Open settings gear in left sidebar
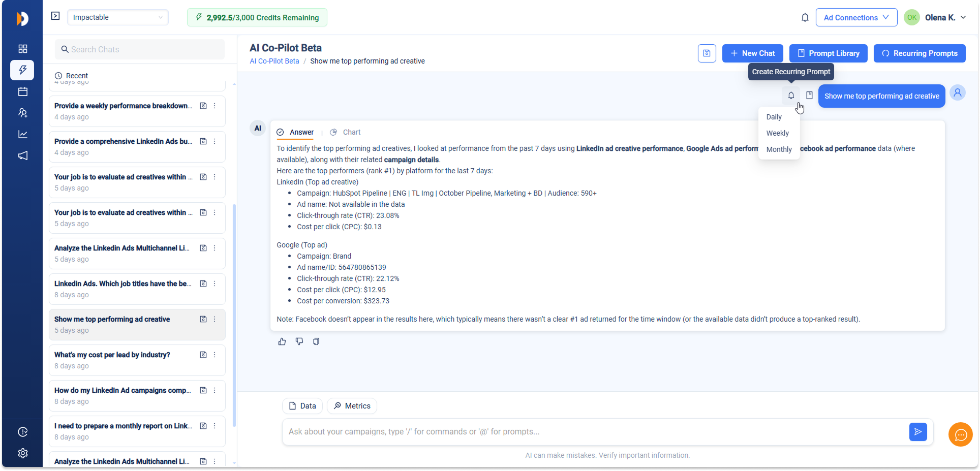 (23, 453)
